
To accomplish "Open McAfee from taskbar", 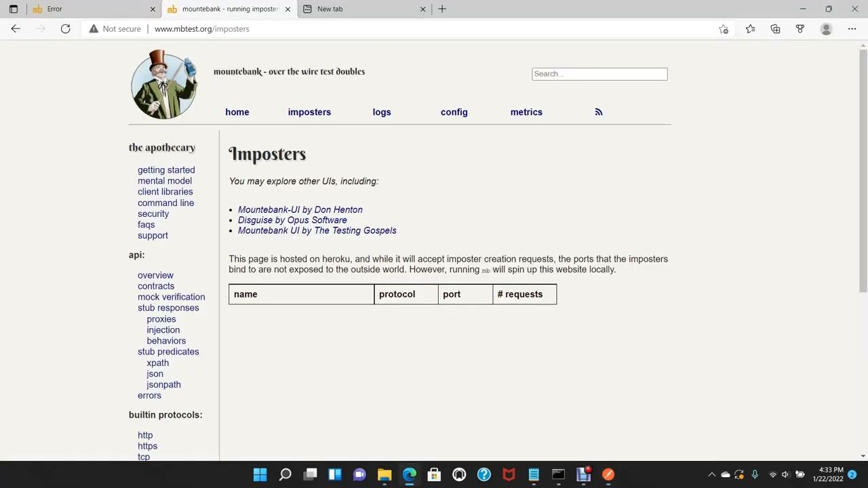I will click(509, 474).
